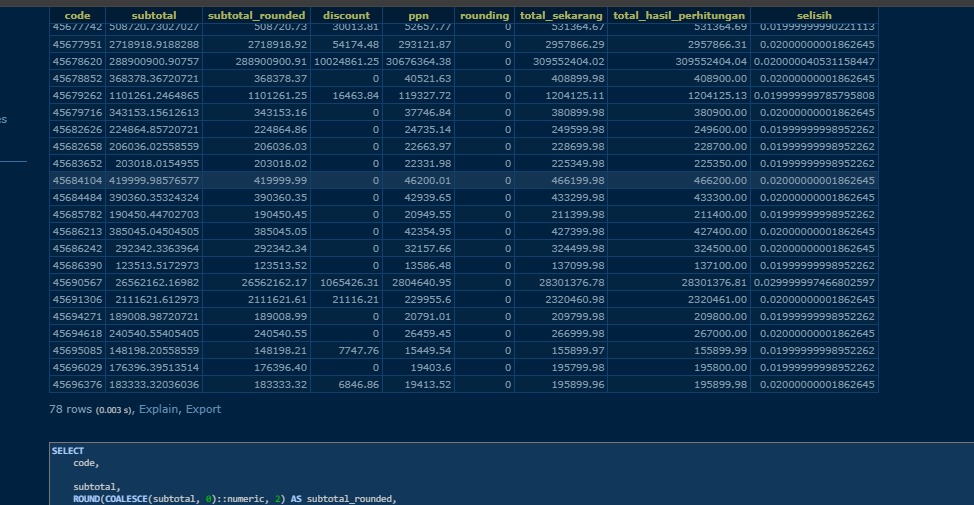This screenshot has width=974, height=505.
Task: Click subtotal value 26562162.16982
Action: click(x=154, y=283)
